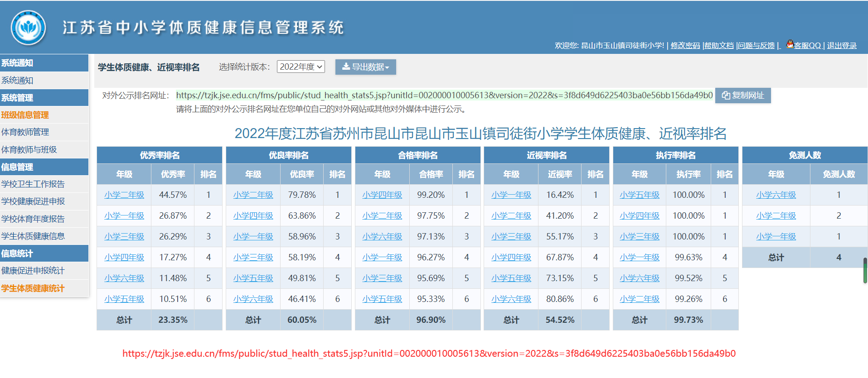Click the 免测人数 table header
The image size is (868, 378).
point(805,155)
